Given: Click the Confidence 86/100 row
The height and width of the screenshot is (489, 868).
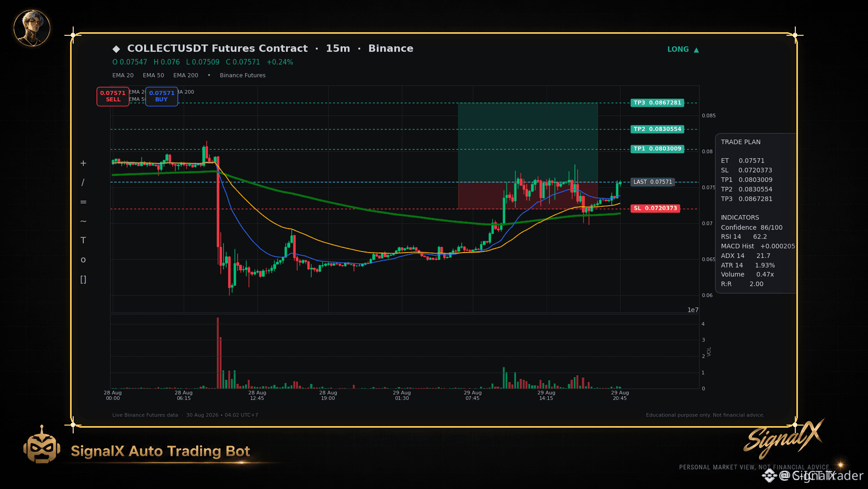Looking at the screenshot, I should coord(752,228).
